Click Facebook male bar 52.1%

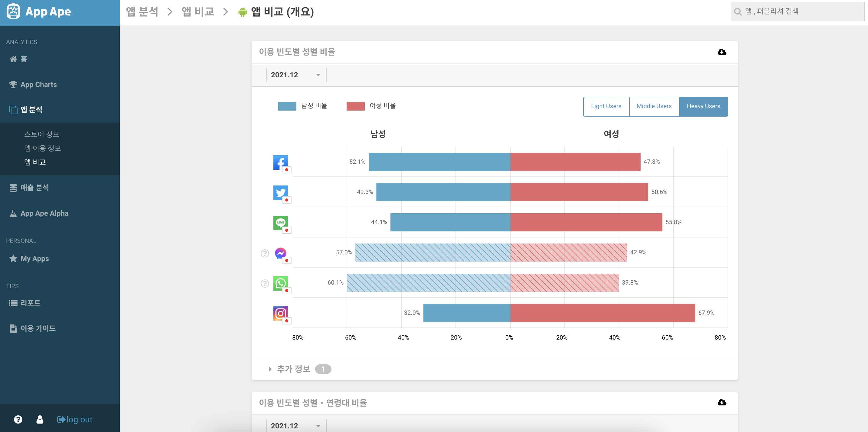[439, 162]
